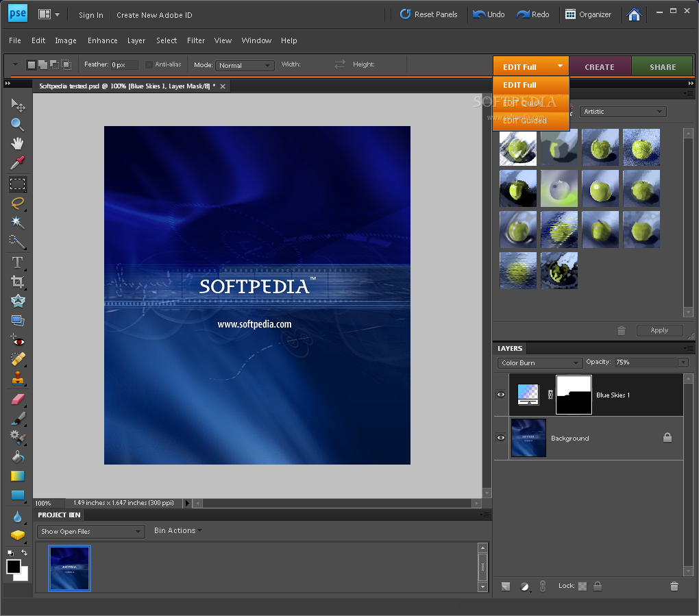This screenshot has height=616, width=699.
Task: Swap foreground and background colors
Action: pyautogui.click(x=24, y=553)
